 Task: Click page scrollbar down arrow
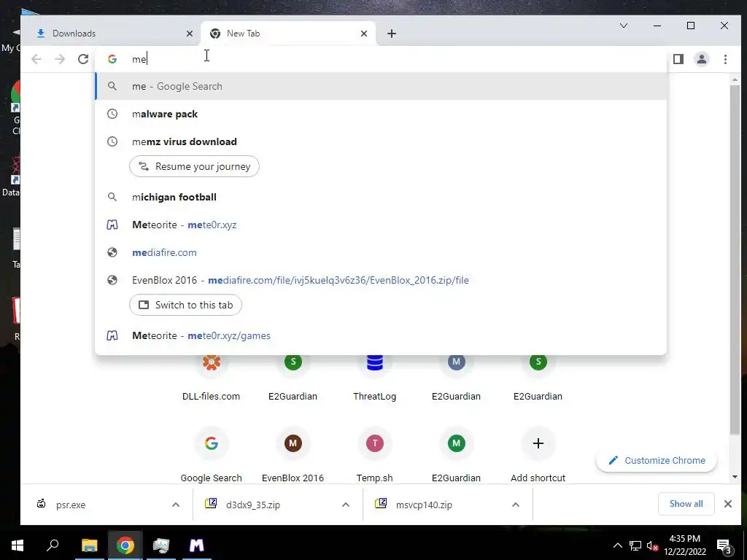tap(735, 477)
